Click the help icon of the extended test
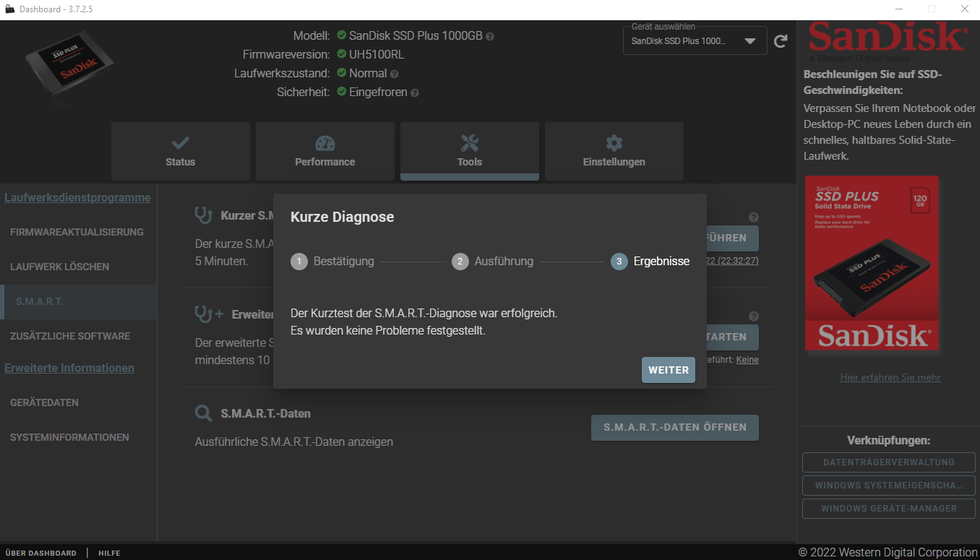980x560 pixels. 754,316
